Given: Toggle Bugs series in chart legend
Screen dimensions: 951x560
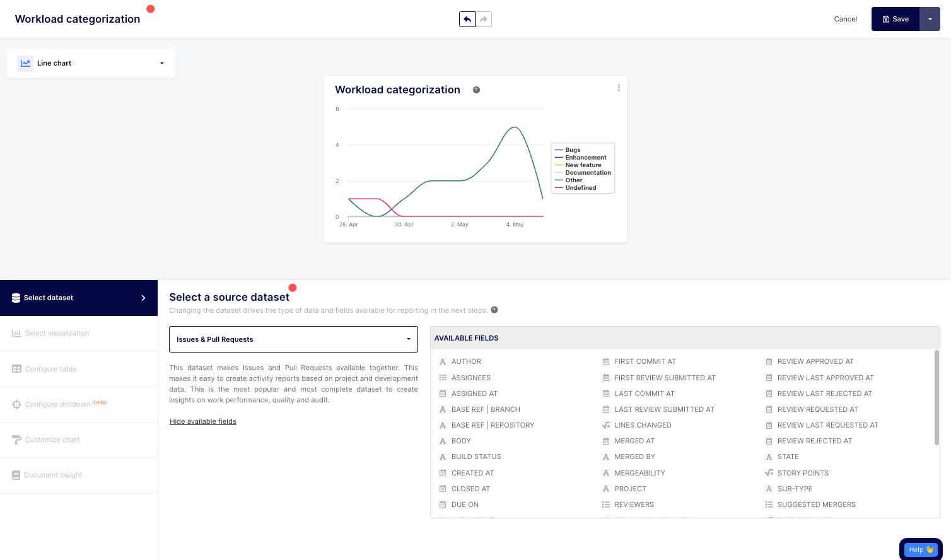Looking at the screenshot, I should pos(573,150).
